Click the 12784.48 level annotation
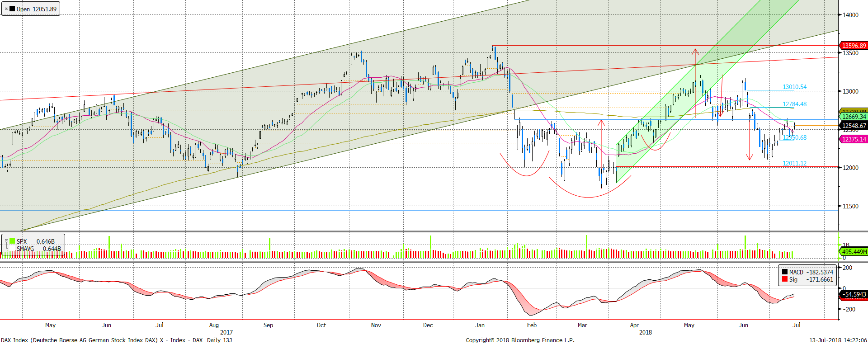Screen dimensions: 868x344 click(795, 104)
